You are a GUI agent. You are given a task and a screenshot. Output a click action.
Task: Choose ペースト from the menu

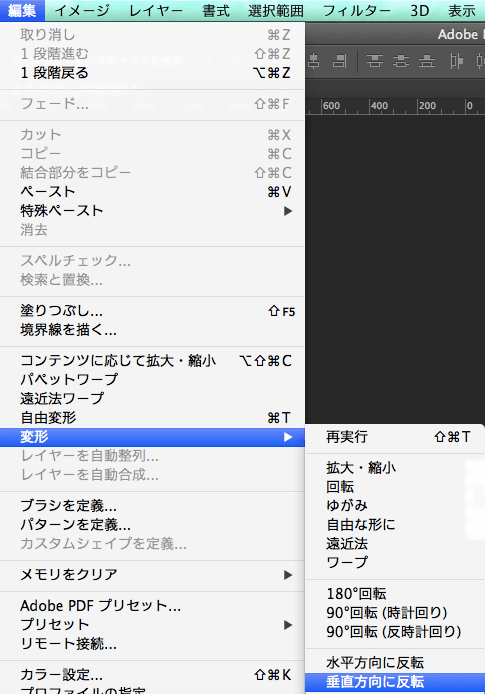click(152, 192)
